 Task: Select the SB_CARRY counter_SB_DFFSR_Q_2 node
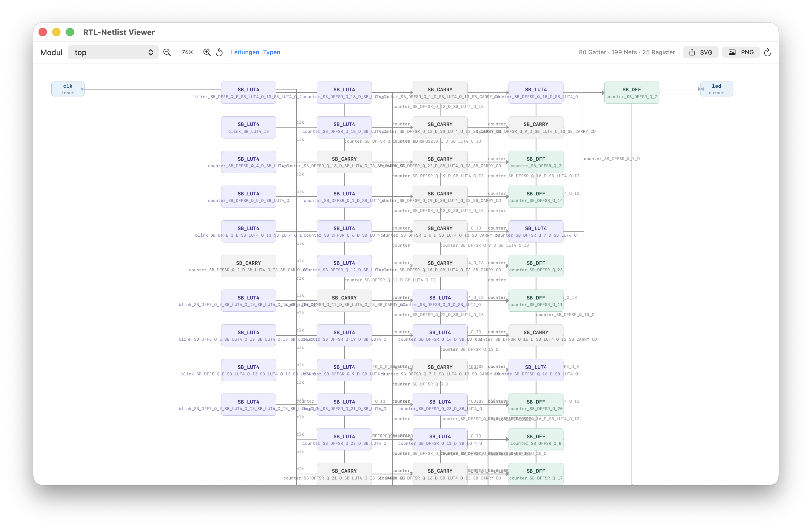pyautogui.click(x=248, y=266)
